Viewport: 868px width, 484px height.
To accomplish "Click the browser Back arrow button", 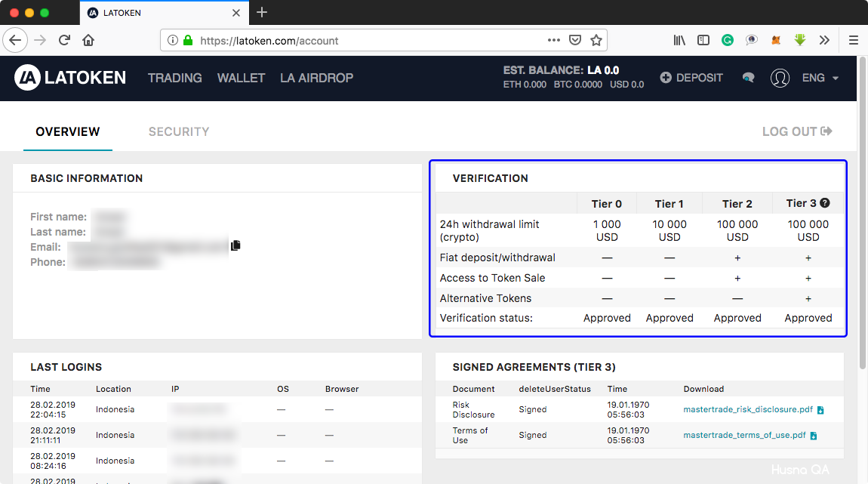I will [15, 41].
